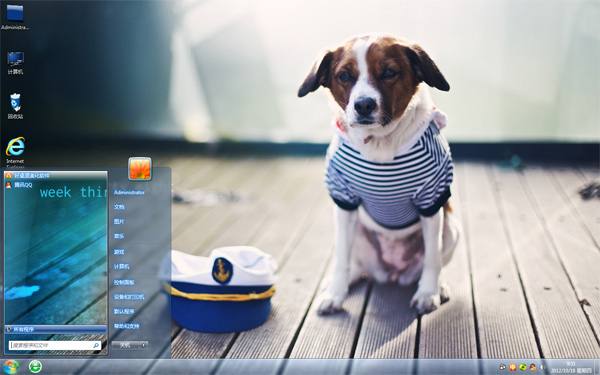Open the green IE browser taskbar icon

tap(35, 367)
